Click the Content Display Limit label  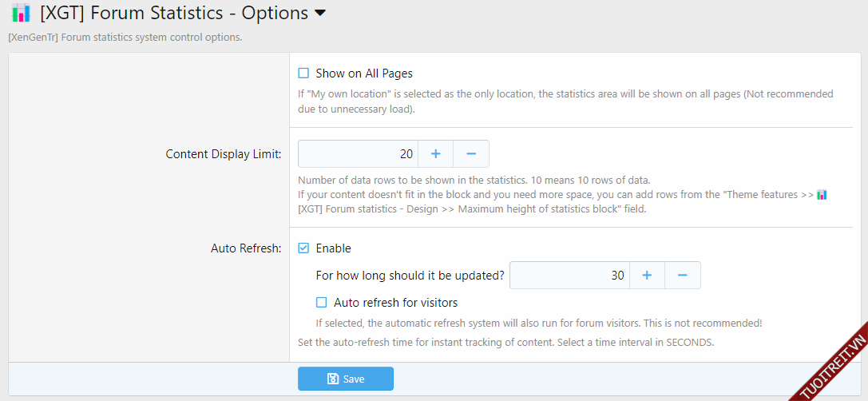click(x=224, y=154)
